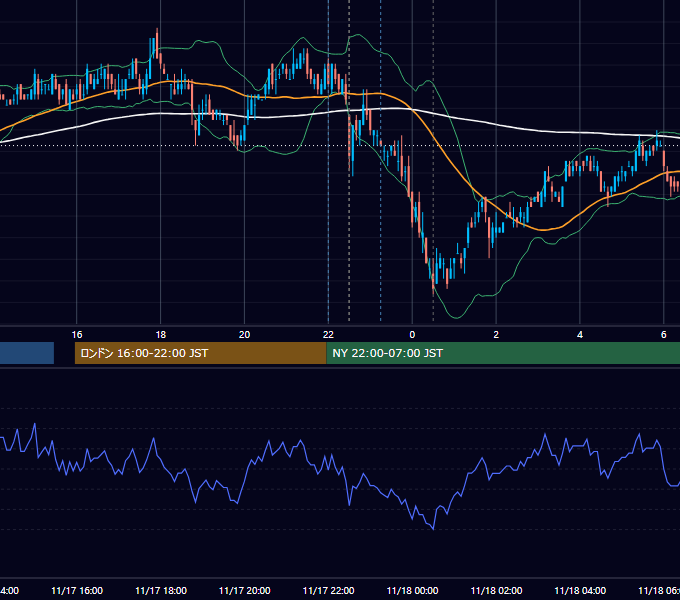Click the 20 hour label on price chart

pos(245,335)
